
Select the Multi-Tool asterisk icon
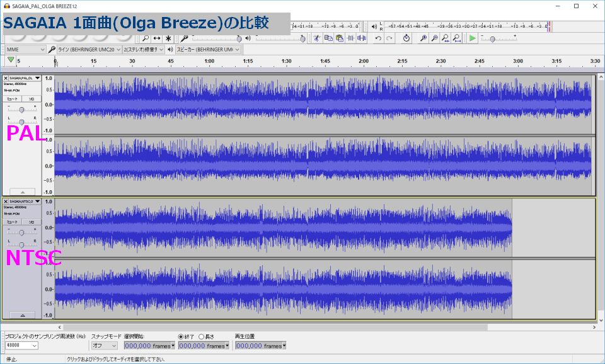click(x=168, y=38)
